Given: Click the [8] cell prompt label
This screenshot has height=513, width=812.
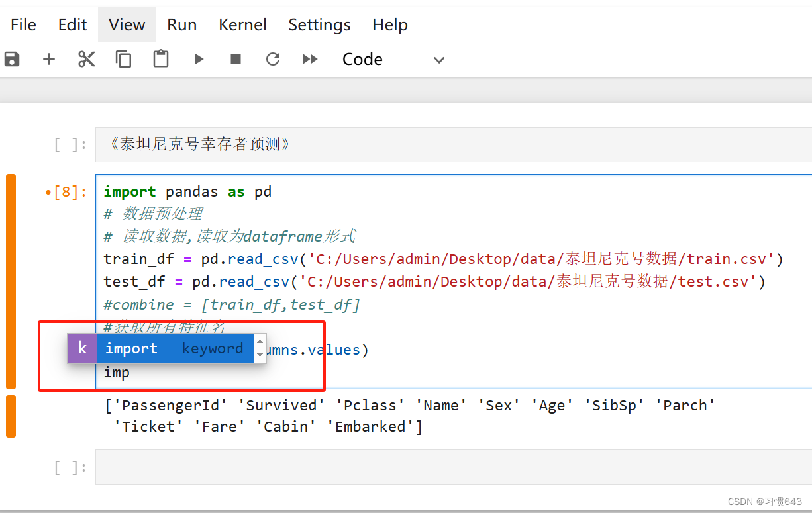Looking at the screenshot, I should [x=66, y=192].
